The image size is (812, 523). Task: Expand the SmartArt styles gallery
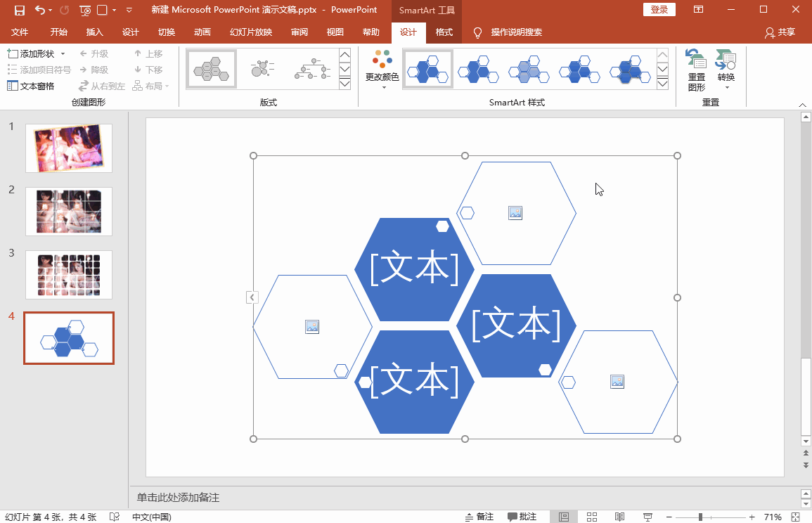[x=662, y=84]
